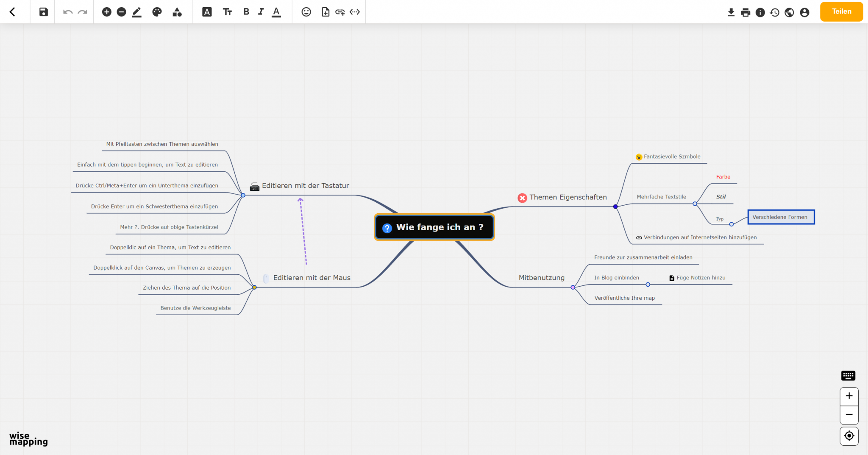868x455 pixels.
Task: Click the Farbe colored label
Action: pos(723,177)
